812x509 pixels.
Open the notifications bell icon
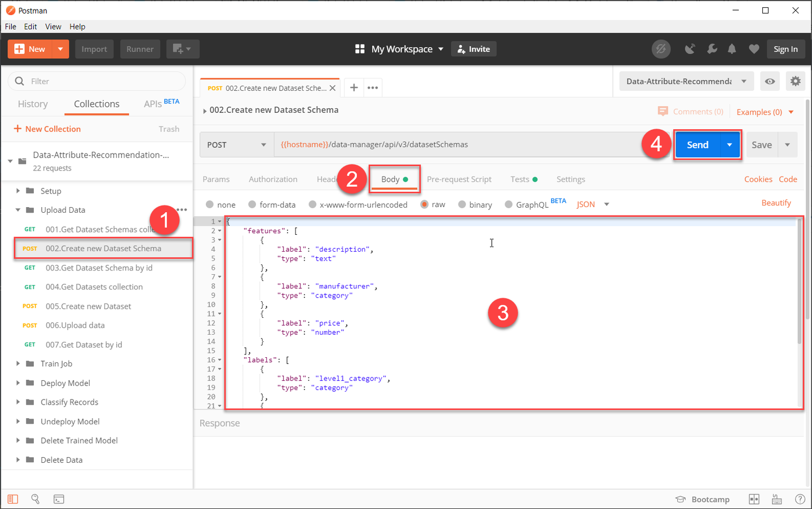click(732, 49)
